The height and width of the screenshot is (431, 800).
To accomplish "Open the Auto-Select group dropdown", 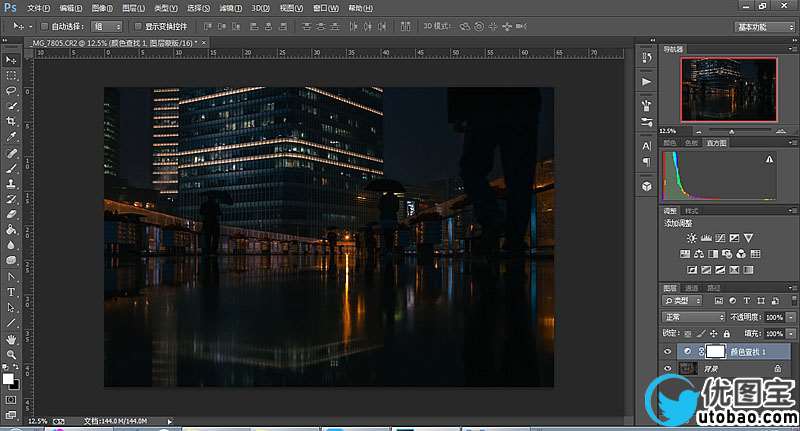I will click(106, 26).
